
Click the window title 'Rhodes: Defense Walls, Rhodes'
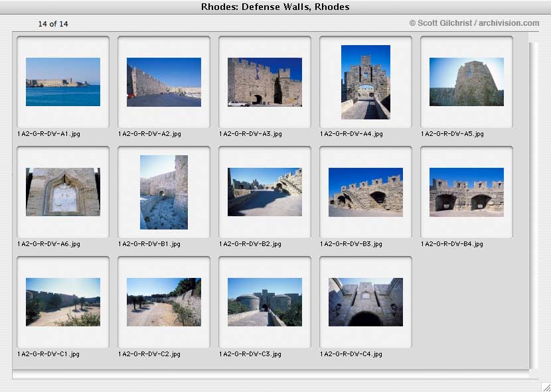[275, 7]
